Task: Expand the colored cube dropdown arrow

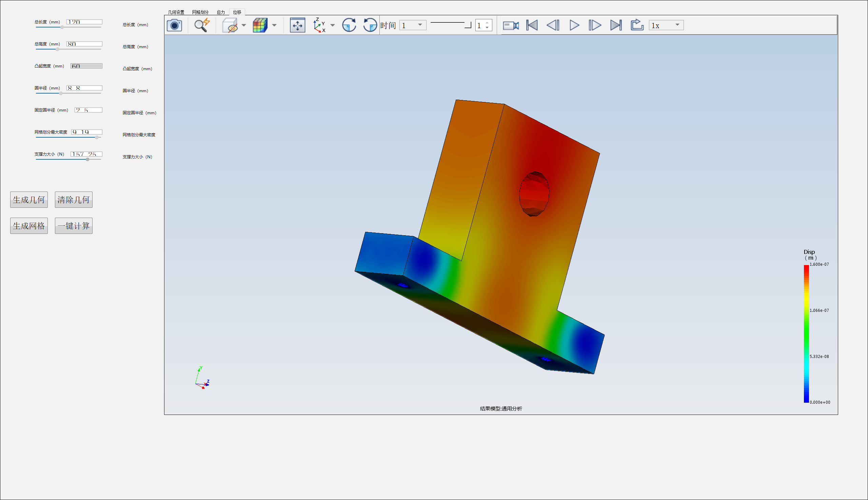Action: pos(274,25)
